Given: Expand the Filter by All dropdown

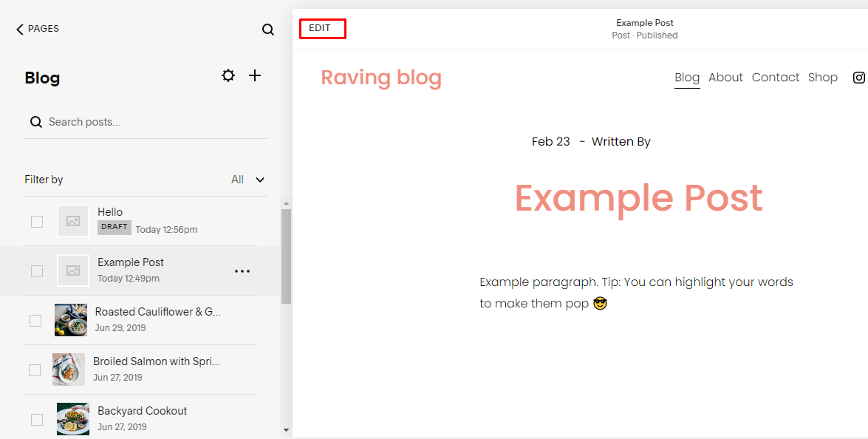Looking at the screenshot, I should pos(247,179).
